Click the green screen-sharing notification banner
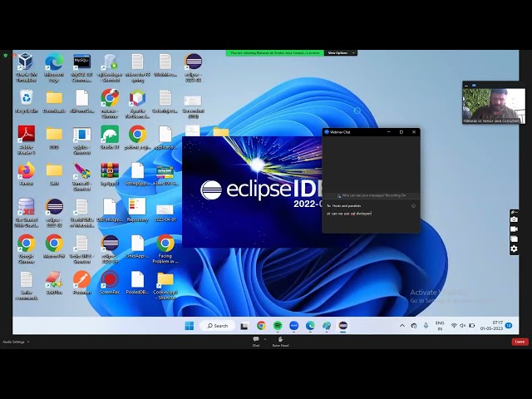532x399 pixels. click(x=275, y=53)
